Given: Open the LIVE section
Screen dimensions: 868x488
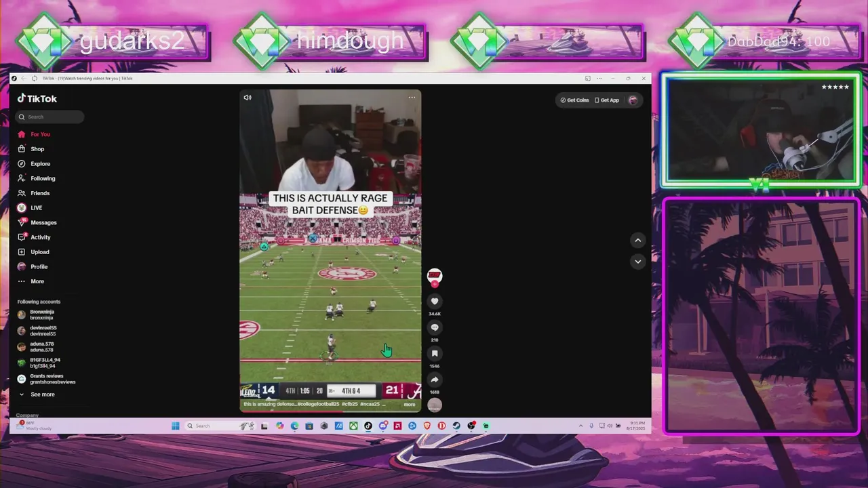Looking at the screenshot, I should click(31, 208).
